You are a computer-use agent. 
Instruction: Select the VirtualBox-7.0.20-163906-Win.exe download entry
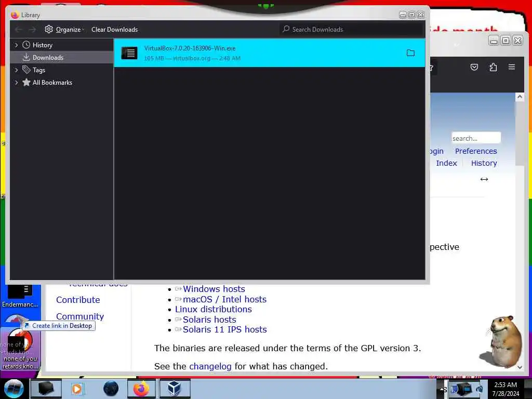pos(270,53)
